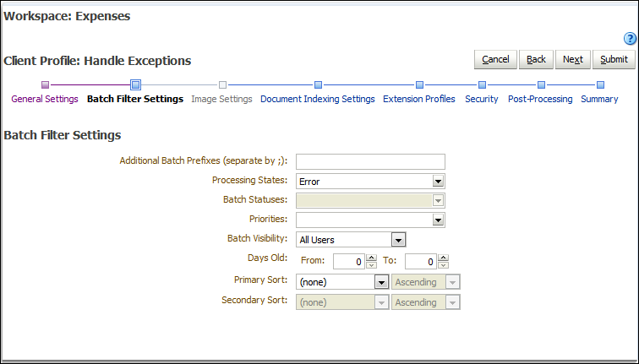Click the Next button
Image resolution: width=639 pixels, height=364 pixels.
point(572,59)
